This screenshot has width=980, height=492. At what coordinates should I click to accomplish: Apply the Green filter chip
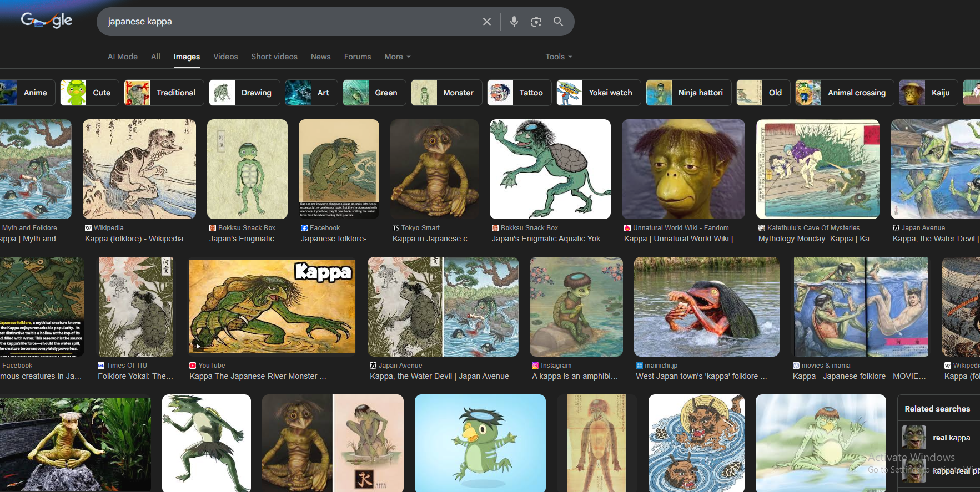(374, 93)
